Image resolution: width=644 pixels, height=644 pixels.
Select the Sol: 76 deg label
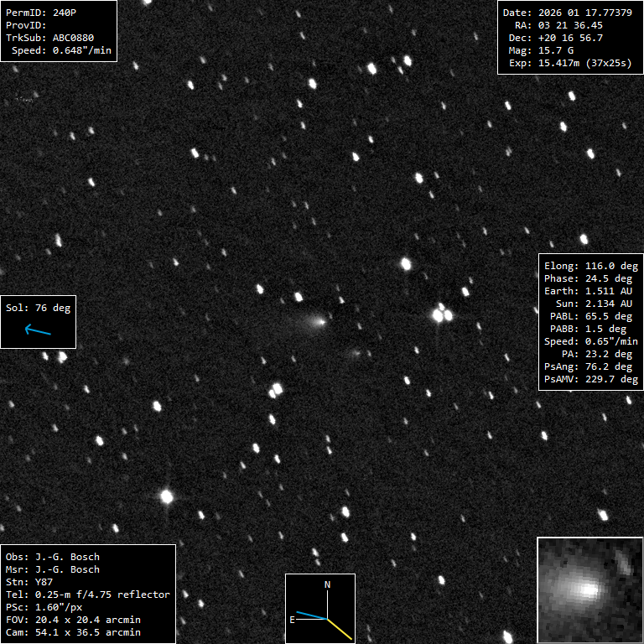pos(39,308)
